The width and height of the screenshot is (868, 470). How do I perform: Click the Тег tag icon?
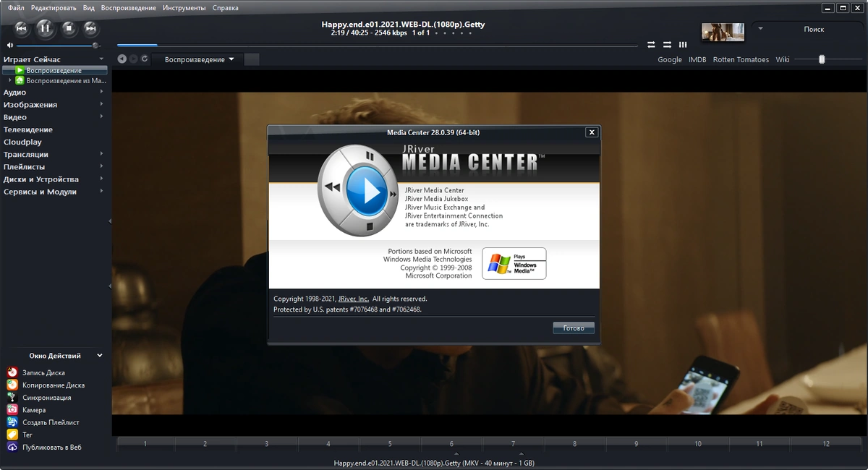tap(12, 435)
